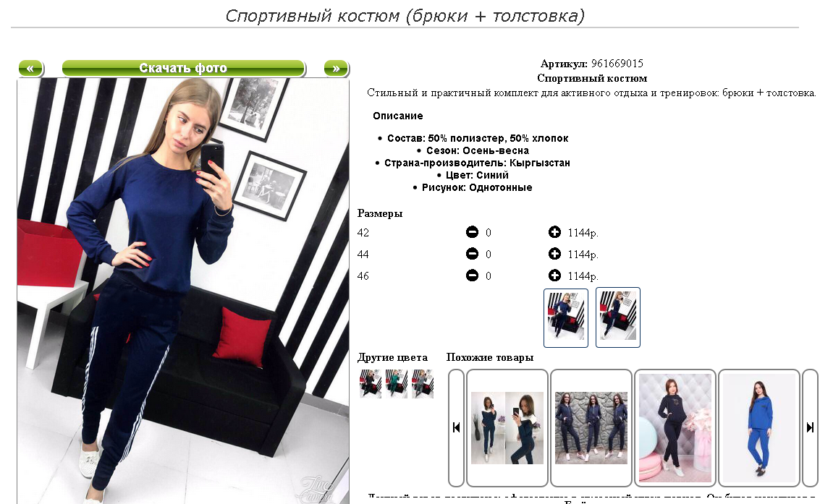This screenshot has width=820, height=504.
Task: Click the previous photo arrow button
Action: (30, 68)
